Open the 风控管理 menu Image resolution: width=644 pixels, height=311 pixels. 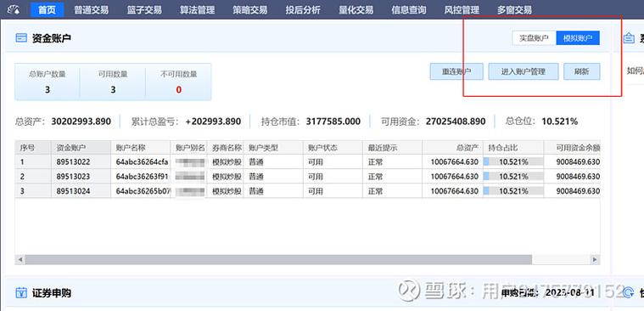pyautogui.click(x=462, y=9)
